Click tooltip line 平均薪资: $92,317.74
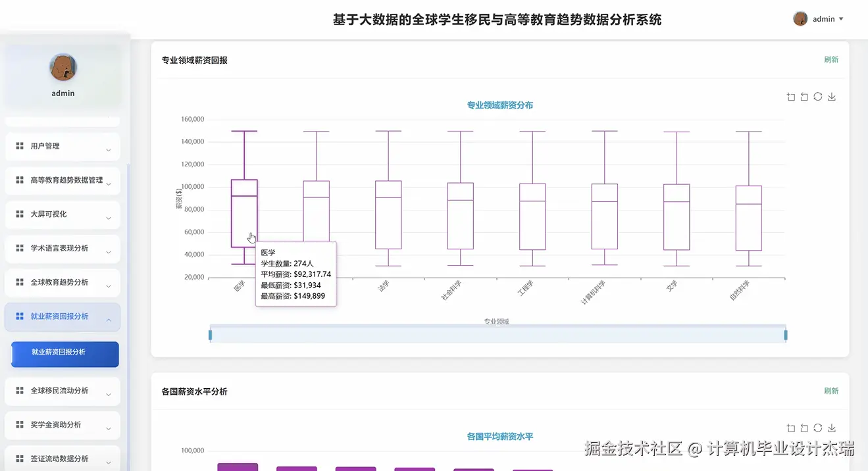Image resolution: width=868 pixels, height=471 pixels. coord(296,274)
